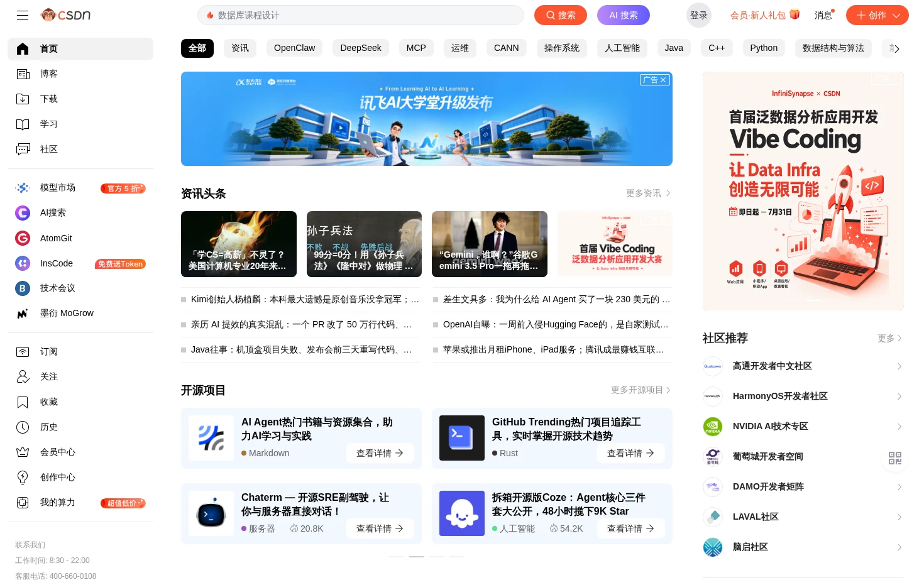Viewport: 924px width, 580px height.
Task: Click the CSDN logo
Action: coord(66,15)
